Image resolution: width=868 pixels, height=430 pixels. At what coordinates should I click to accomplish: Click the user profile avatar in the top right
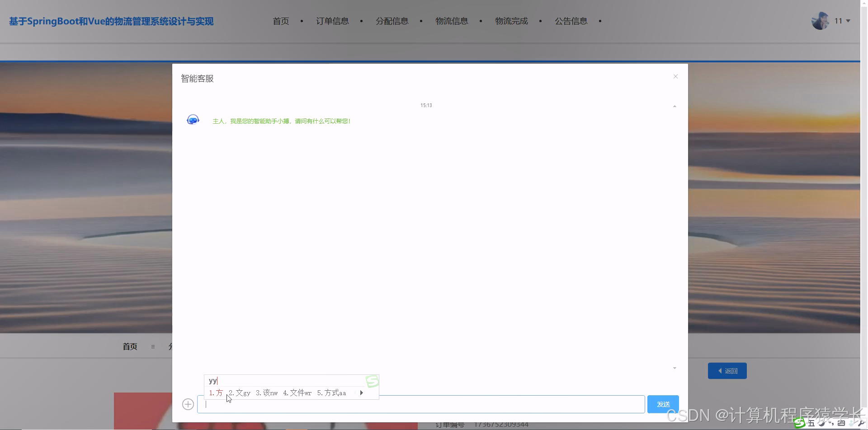pyautogui.click(x=820, y=20)
